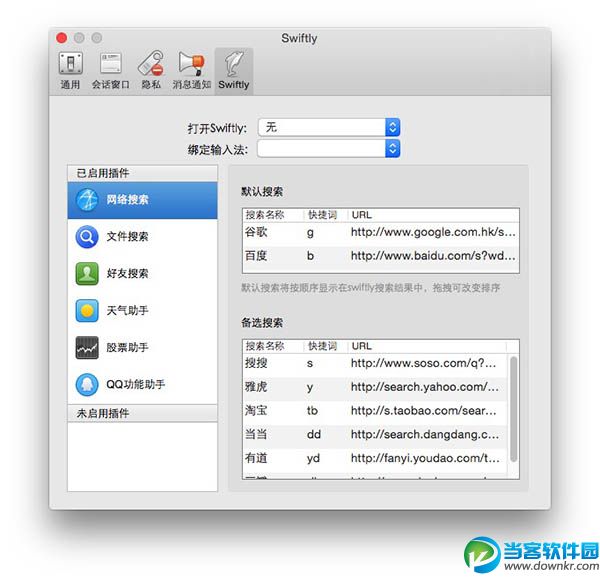This screenshot has height=580, width=600.
Task: Click 搜索名称 column header in 默认搜索
Action: (x=265, y=215)
